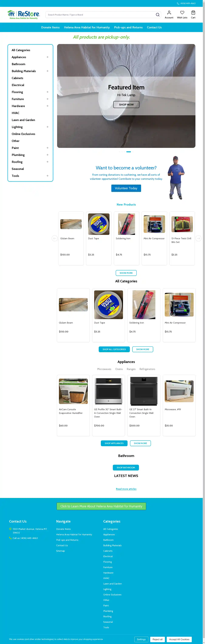Expand the Tools category plus

click(48, 176)
